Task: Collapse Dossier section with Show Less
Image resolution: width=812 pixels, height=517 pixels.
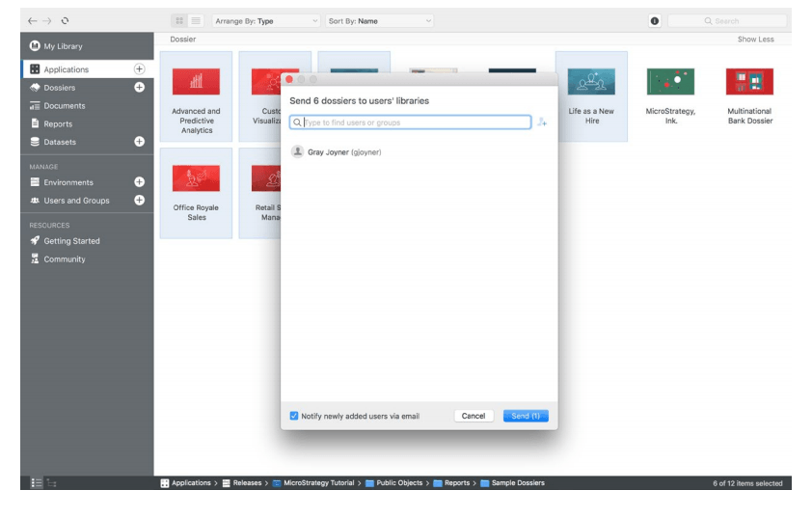Action: point(755,40)
